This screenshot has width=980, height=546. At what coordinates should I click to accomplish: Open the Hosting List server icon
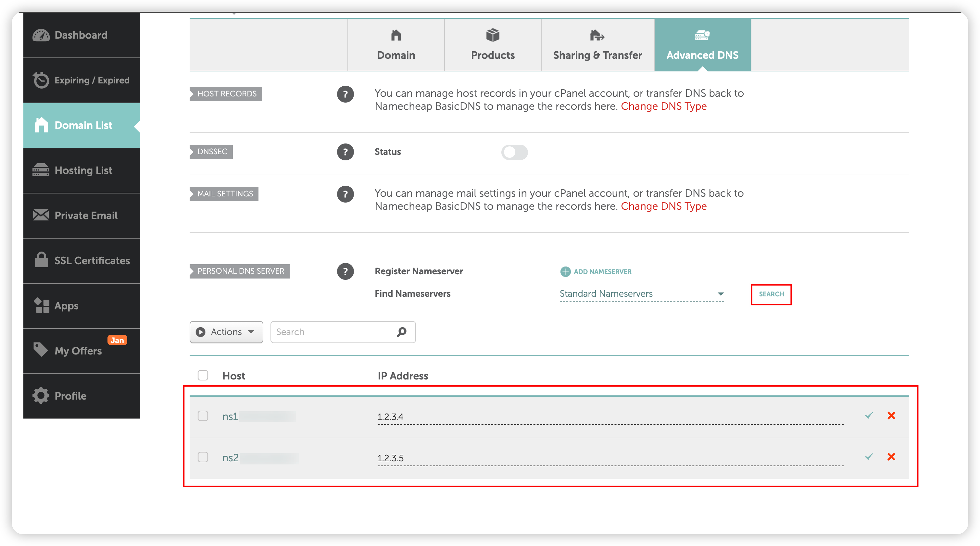tap(41, 170)
